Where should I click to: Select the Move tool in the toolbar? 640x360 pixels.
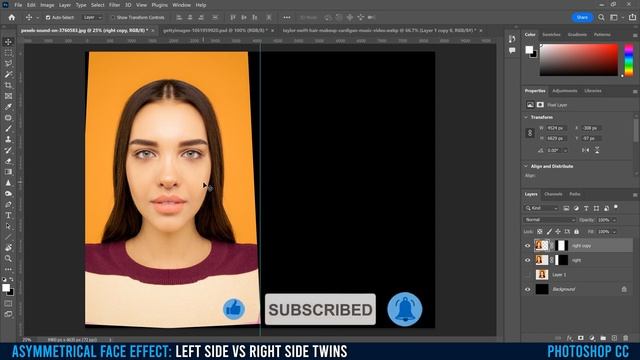pos(8,42)
